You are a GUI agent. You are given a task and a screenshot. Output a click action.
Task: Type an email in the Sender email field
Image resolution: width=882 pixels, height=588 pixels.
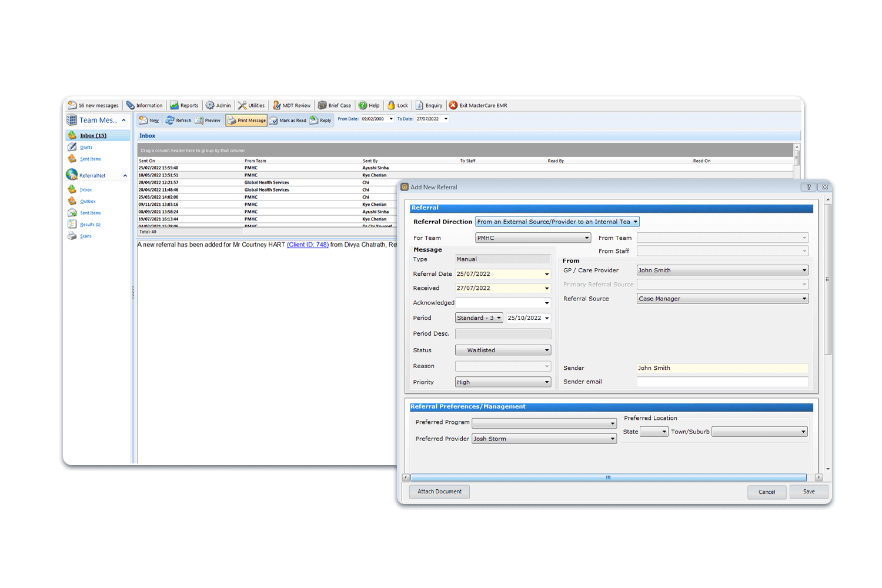[722, 382]
